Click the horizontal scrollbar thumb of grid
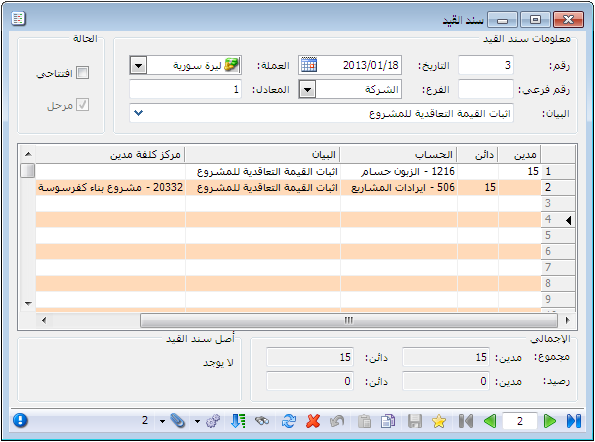This screenshot has height=442, width=595. coord(349,320)
